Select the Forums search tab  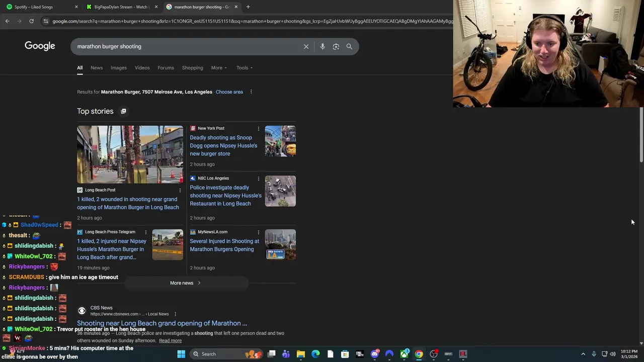pyautogui.click(x=166, y=68)
